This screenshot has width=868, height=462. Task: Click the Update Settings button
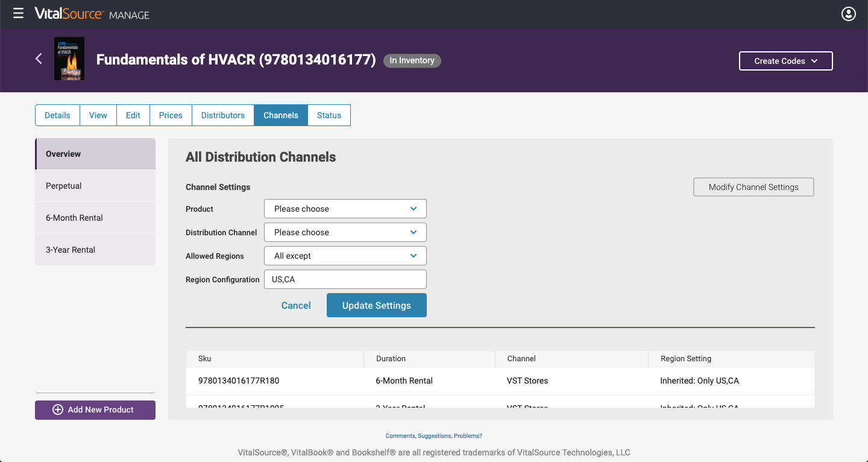point(377,305)
